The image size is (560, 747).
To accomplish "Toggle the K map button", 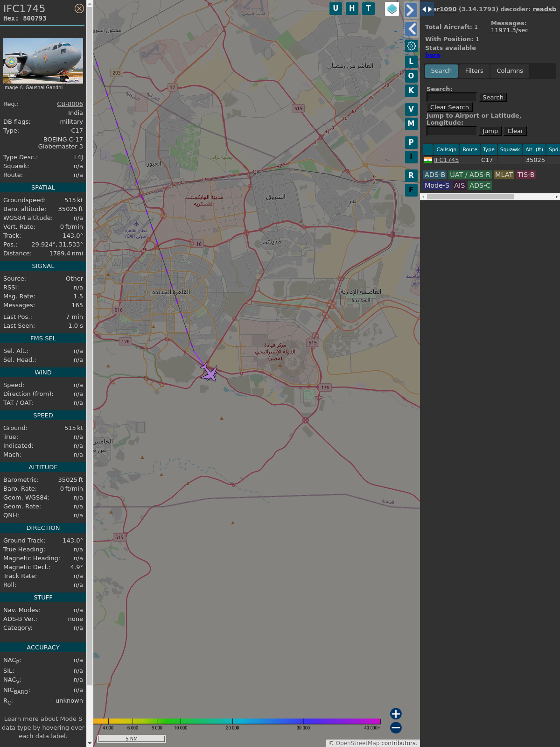I will click(x=411, y=91).
